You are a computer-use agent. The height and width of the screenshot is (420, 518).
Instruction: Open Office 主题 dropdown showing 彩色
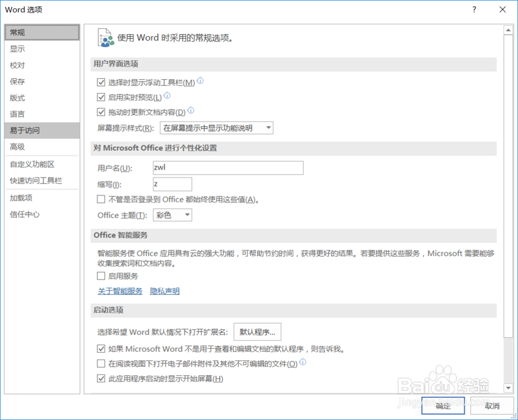coord(172,215)
